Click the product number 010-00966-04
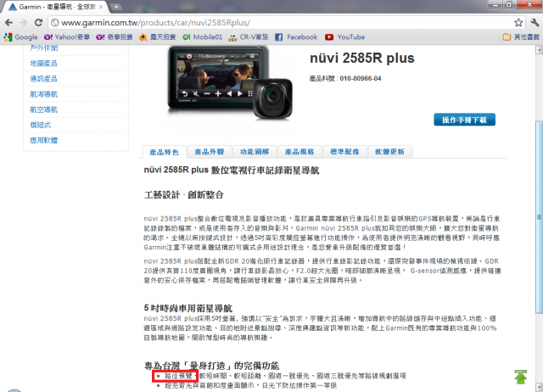 point(361,79)
